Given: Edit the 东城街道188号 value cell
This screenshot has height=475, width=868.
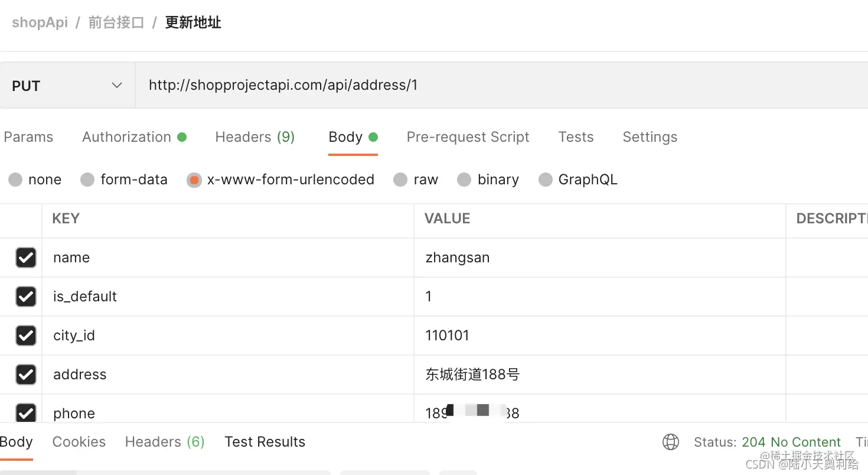Looking at the screenshot, I should (x=600, y=375).
